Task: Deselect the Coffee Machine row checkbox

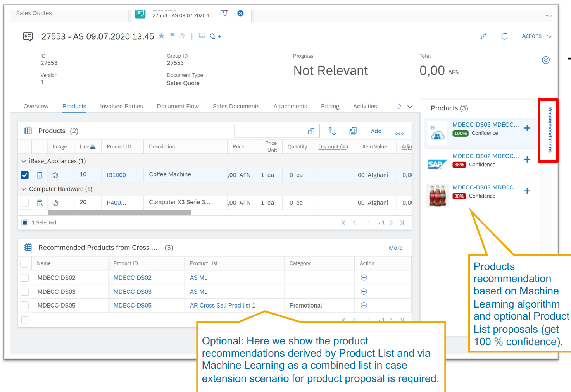Action: (24, 175)
